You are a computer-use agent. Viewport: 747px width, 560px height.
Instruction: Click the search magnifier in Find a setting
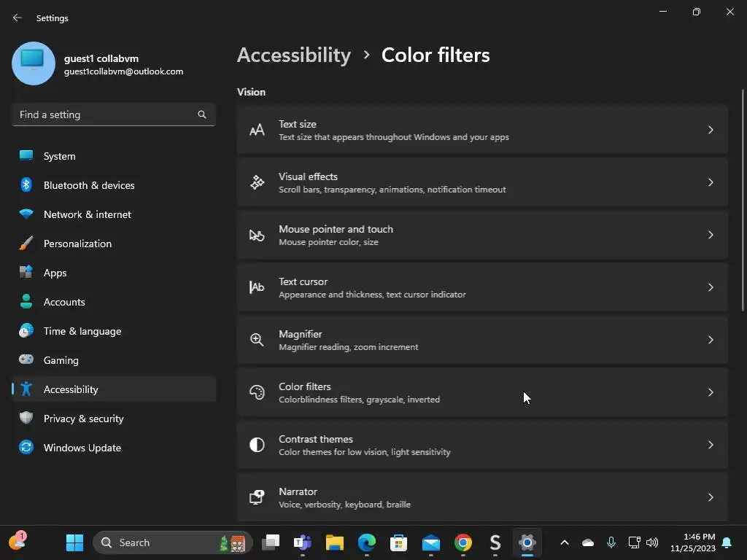coord(202,114)
